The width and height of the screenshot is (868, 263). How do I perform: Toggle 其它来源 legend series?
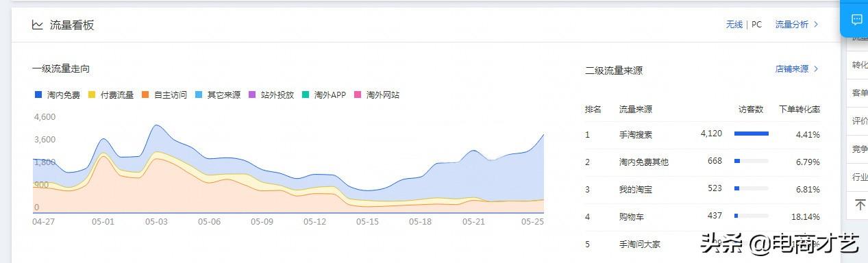click(x=218, y=95)
